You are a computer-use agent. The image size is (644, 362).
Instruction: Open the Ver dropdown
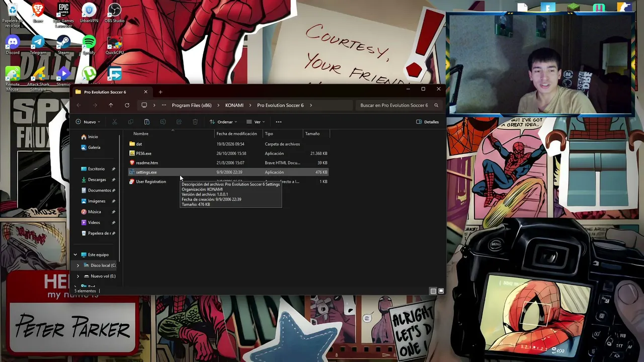[x=256, y=122]
